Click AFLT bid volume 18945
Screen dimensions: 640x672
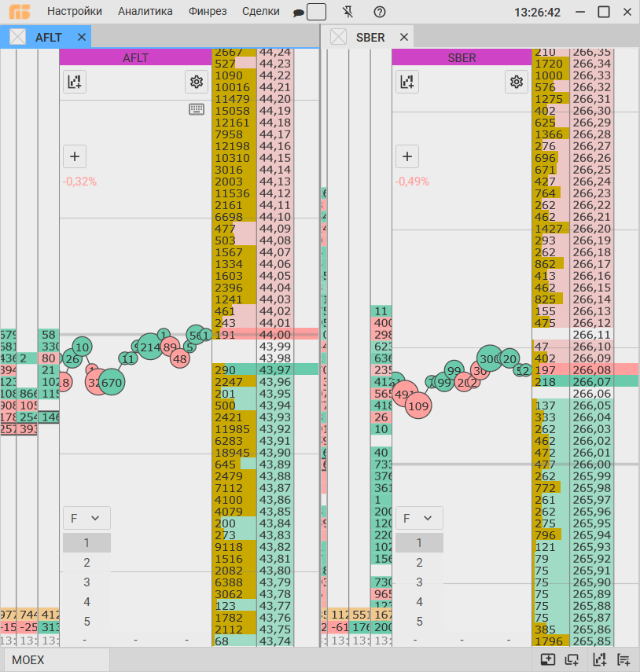[x=233, y=453]
